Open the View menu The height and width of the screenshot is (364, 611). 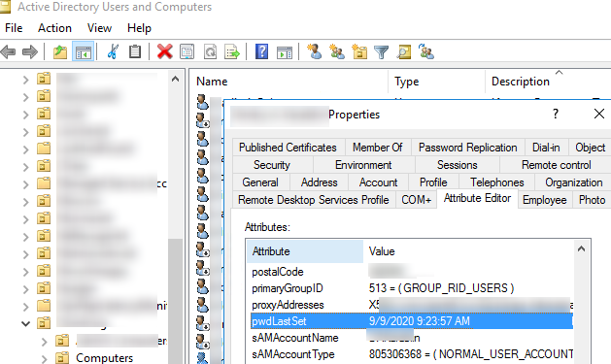tap(99, 28)
